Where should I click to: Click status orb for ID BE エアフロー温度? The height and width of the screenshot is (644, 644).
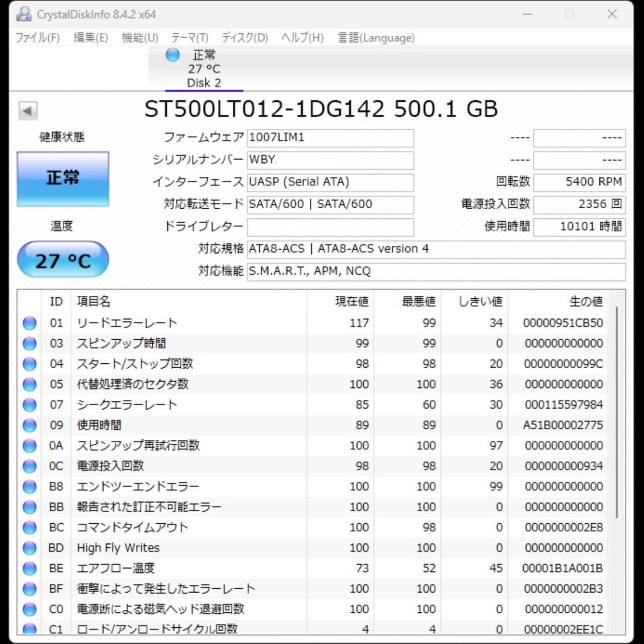pos(30,569)
